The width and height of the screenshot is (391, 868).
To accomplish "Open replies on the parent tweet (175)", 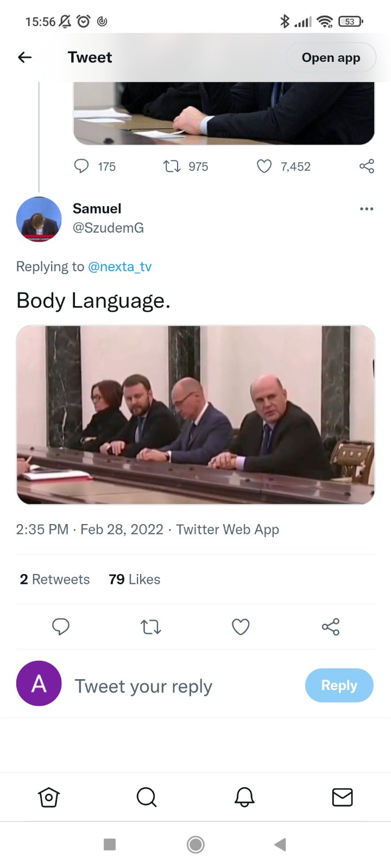I will click(81, 166).
